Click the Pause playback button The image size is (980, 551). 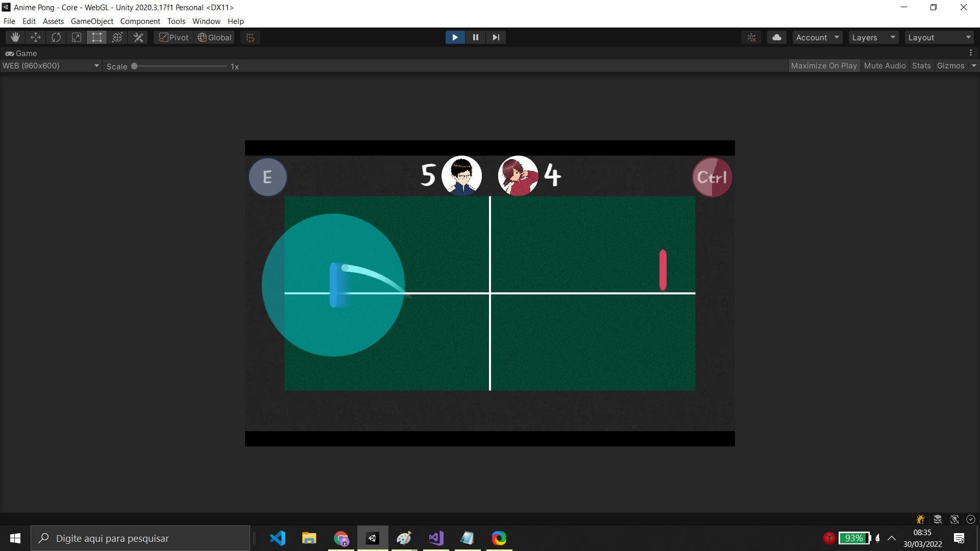(x=475, y=37)
